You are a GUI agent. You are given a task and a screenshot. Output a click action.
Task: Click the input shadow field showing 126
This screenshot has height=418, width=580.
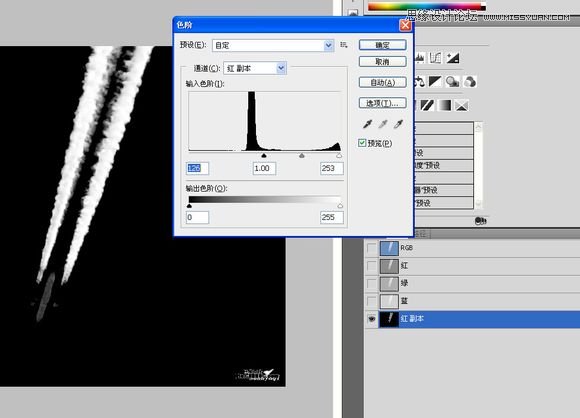pyautogui.click(x=197, y=168)
